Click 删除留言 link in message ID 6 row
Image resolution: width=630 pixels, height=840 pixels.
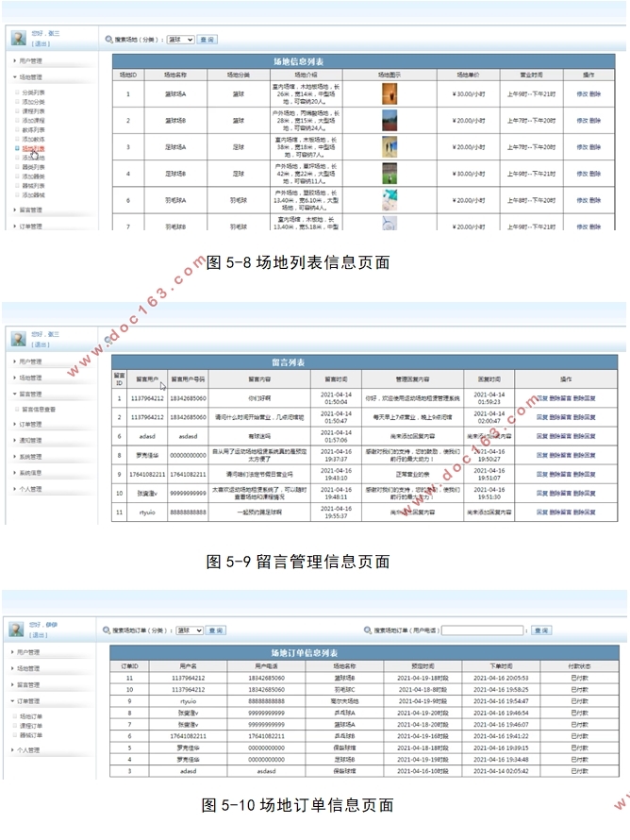tap(560, 436)
